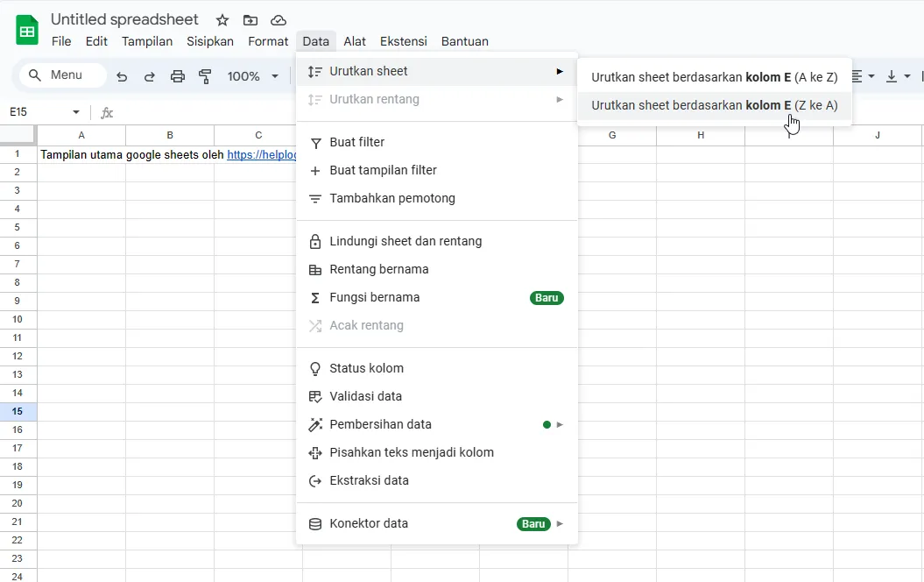924x582 pixels.
Task: Open the helplogi hyperlink in cell A1
Action: [x=262, y=154]
